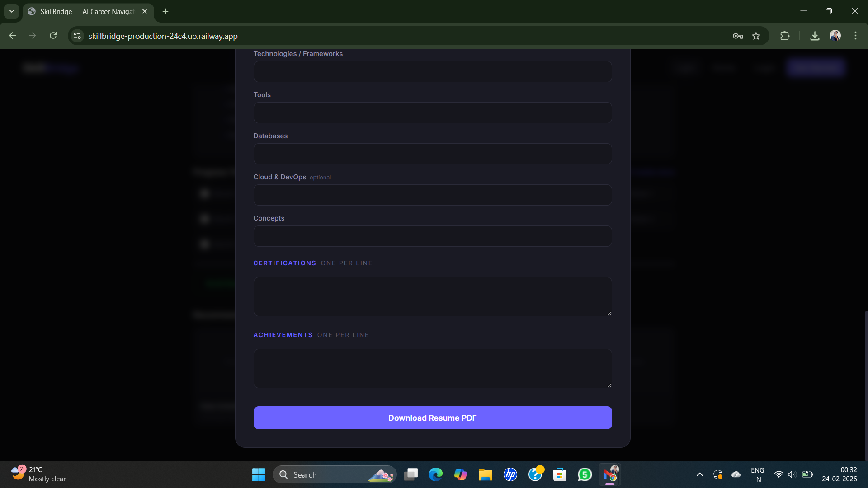The height and width of the screenshot is (488, 868).
Task: Open Chrome downloads icon
Action: pos(815,36)
